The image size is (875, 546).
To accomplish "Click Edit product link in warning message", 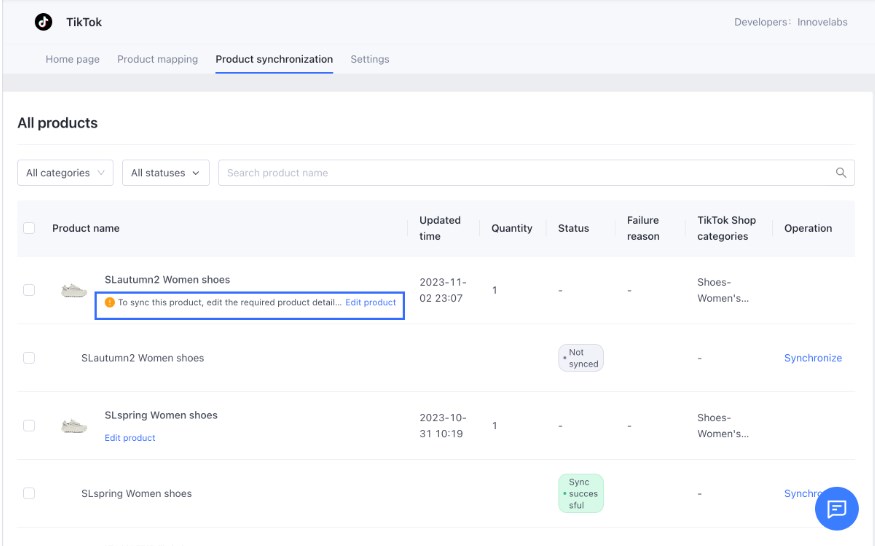I will [x=370, y=302].
